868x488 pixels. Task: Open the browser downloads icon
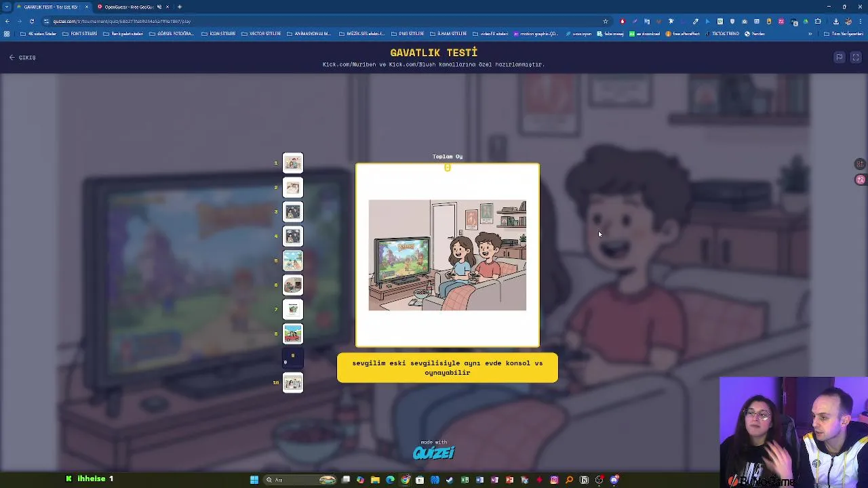point(836,21)
